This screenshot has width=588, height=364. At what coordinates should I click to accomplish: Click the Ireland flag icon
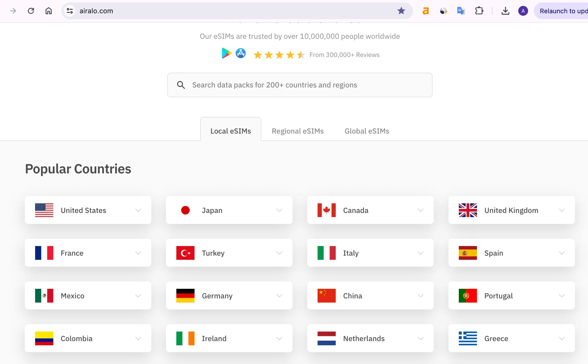[185, 338]
